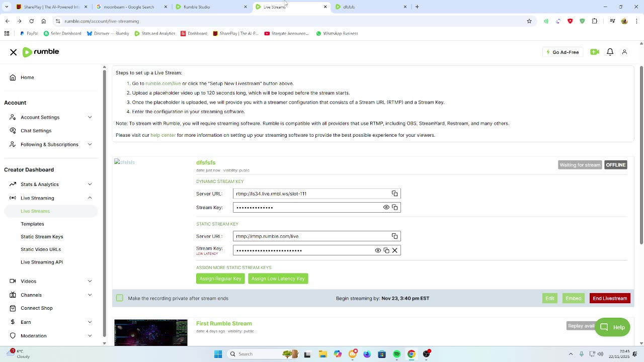Show hidden system tray icons
This screenshot has height=362, width=644.
[571, 354]
